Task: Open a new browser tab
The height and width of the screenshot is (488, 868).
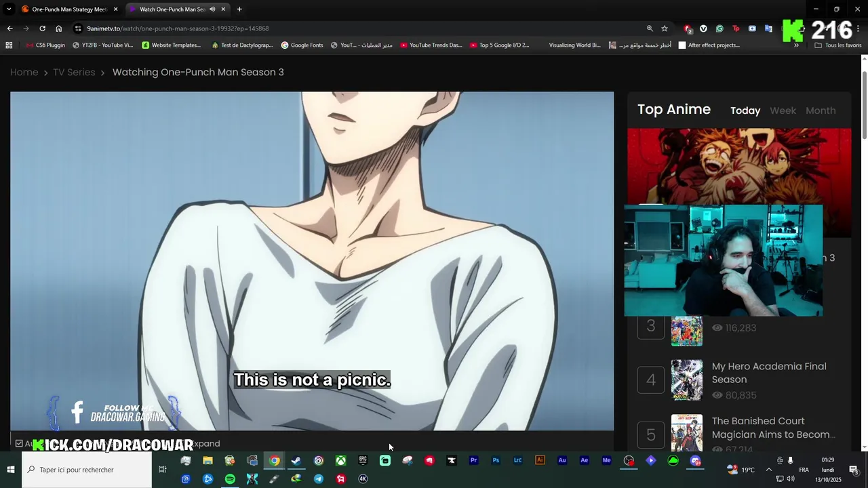Action: (239, 9)
